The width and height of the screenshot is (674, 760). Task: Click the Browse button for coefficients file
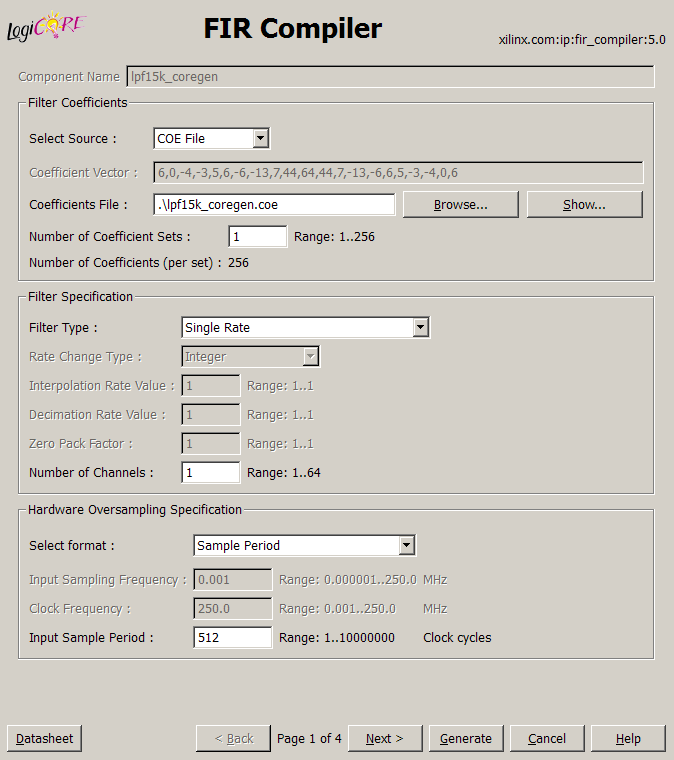460,205
